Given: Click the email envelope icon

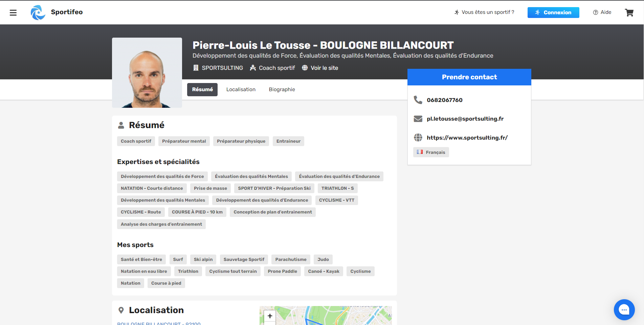Looking at the screenshot, I should point(418,119).
